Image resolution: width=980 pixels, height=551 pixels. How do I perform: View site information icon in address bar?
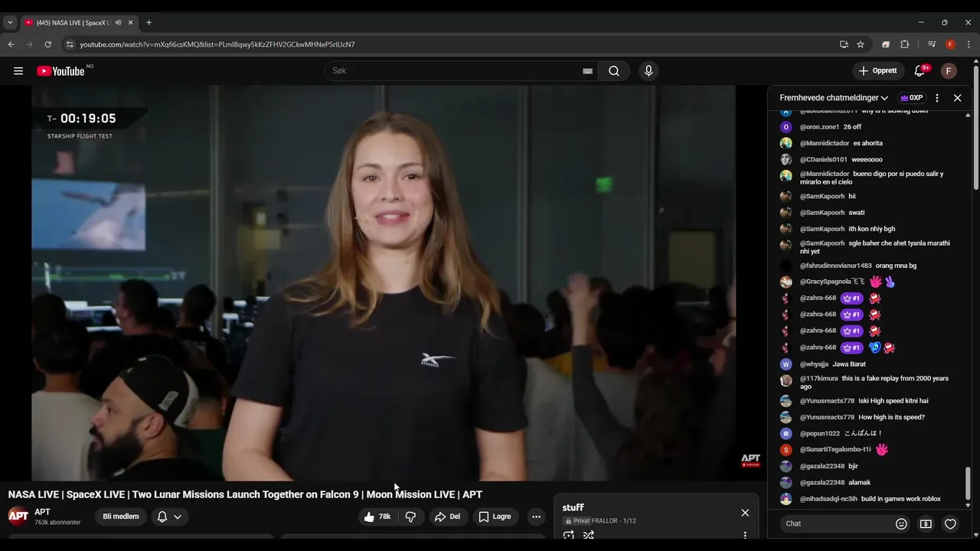click(x=70, y=44)
